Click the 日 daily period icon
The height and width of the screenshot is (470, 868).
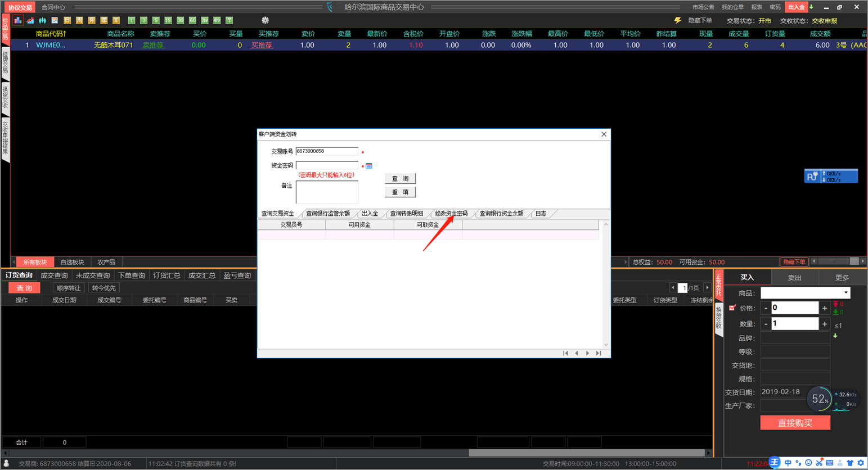point(67,20)
